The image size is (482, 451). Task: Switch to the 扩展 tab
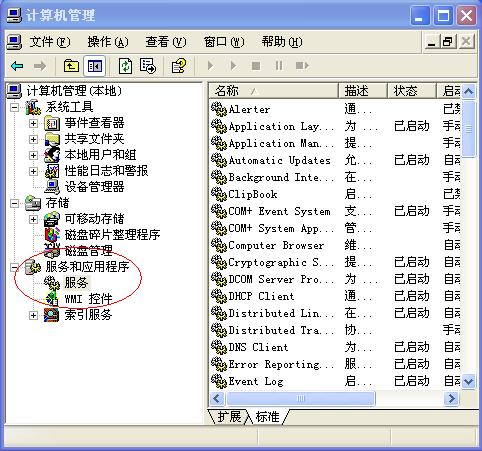(x=229, y=417)
